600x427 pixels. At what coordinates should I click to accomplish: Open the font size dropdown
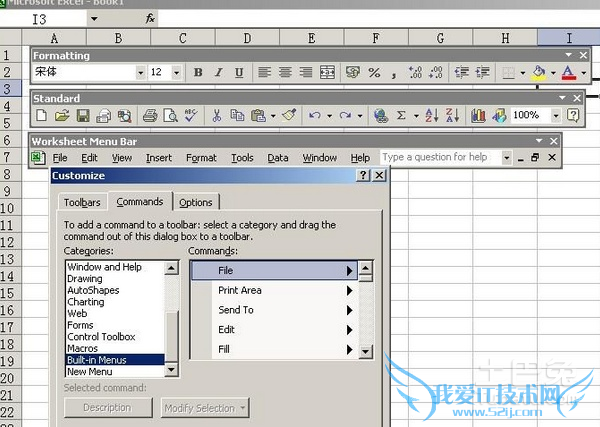176,72
